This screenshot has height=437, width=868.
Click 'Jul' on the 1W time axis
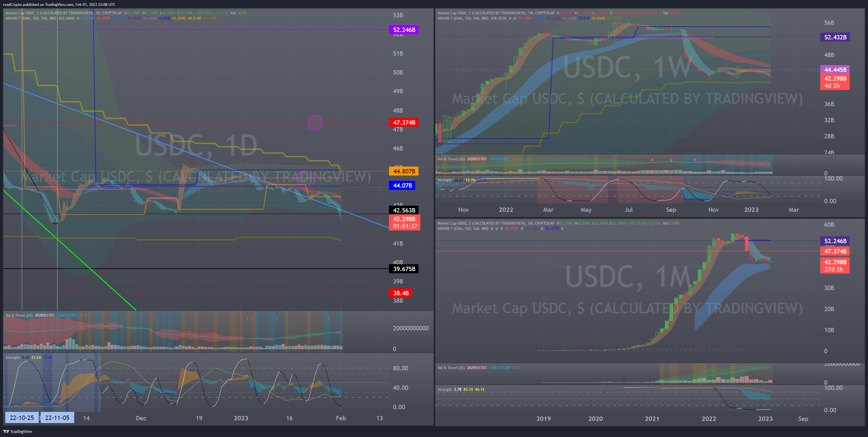[628, 209]
